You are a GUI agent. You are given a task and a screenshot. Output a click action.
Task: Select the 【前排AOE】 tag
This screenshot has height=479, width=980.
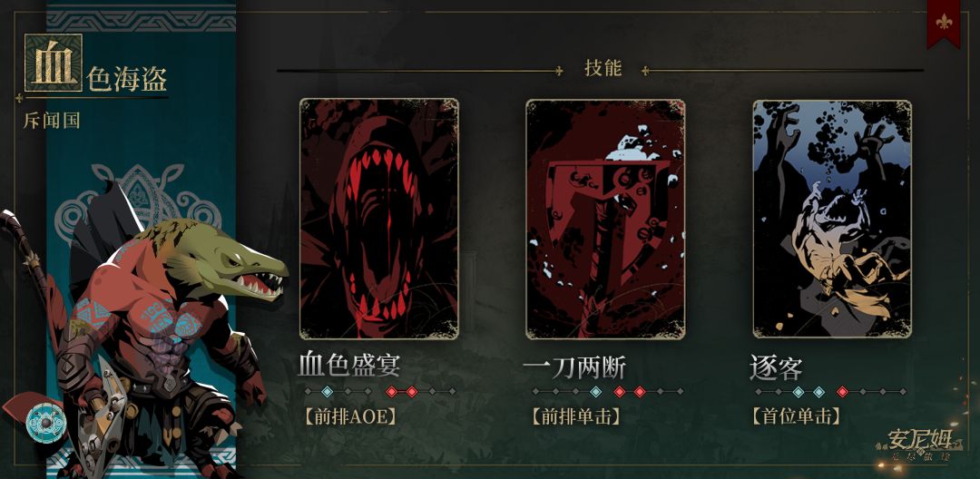pos(350,416)
